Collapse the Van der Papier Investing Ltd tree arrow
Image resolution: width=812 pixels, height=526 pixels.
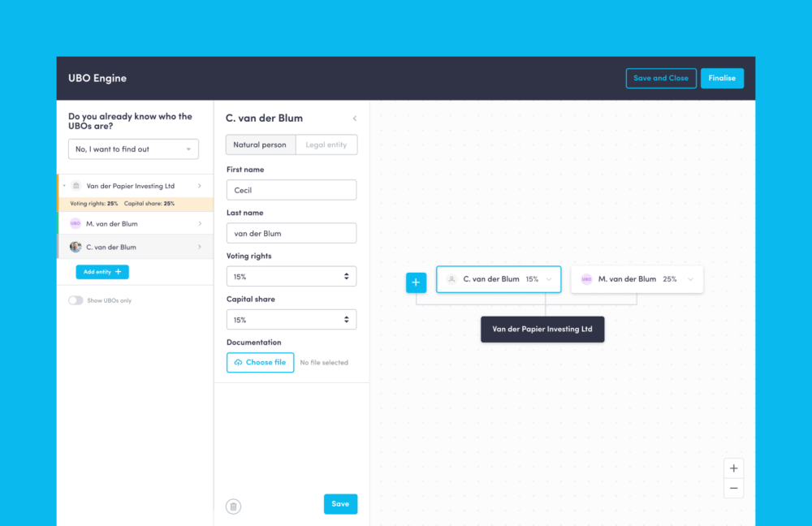pyautogui.click(x=64, y=186)
